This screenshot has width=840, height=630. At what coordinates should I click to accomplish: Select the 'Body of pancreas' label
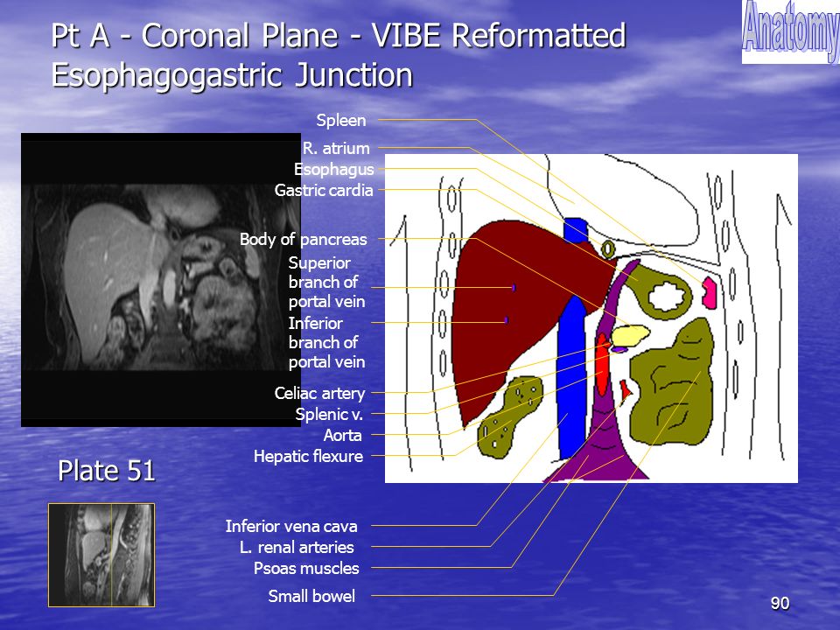[304, 240]
